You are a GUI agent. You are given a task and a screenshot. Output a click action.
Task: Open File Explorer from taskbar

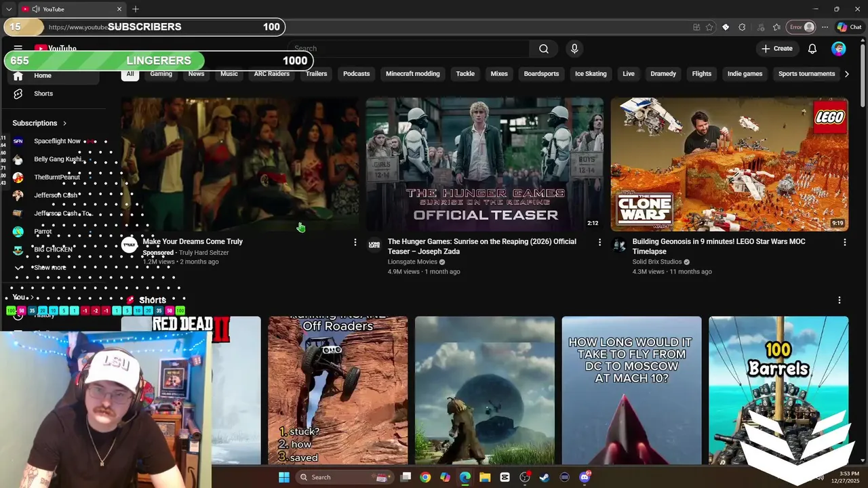(x=485, y=477)
